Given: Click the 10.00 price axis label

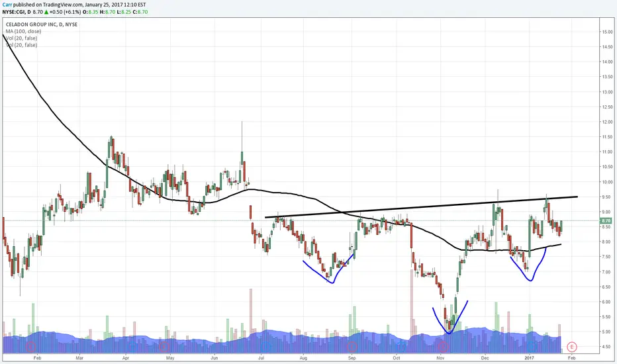Looking at the screenshot, I should (607, 182).
